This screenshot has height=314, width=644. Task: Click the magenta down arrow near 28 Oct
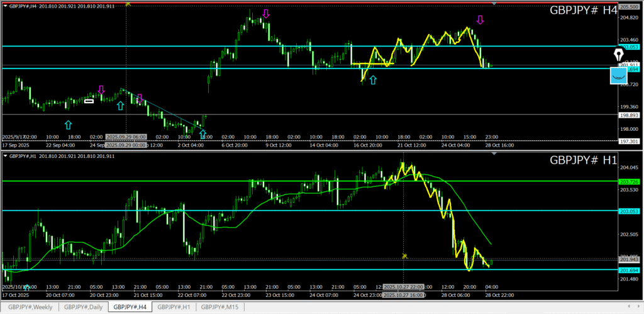(480, 20)
